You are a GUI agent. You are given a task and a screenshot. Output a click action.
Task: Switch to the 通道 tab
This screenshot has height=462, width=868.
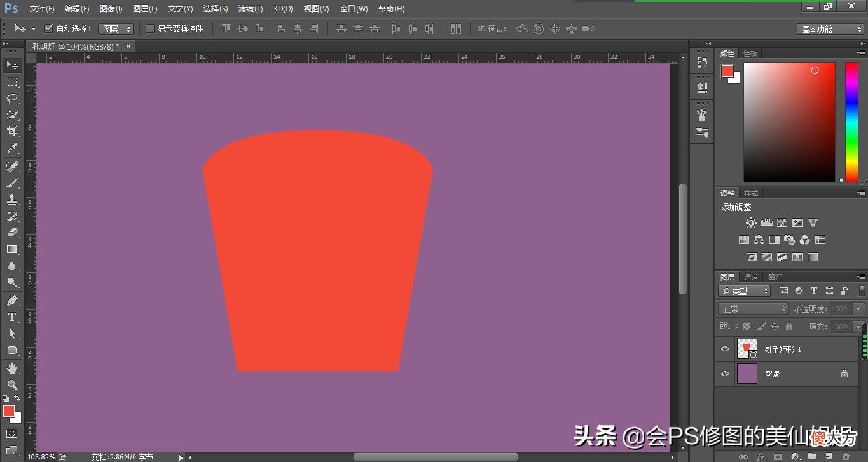coord(751,277)
